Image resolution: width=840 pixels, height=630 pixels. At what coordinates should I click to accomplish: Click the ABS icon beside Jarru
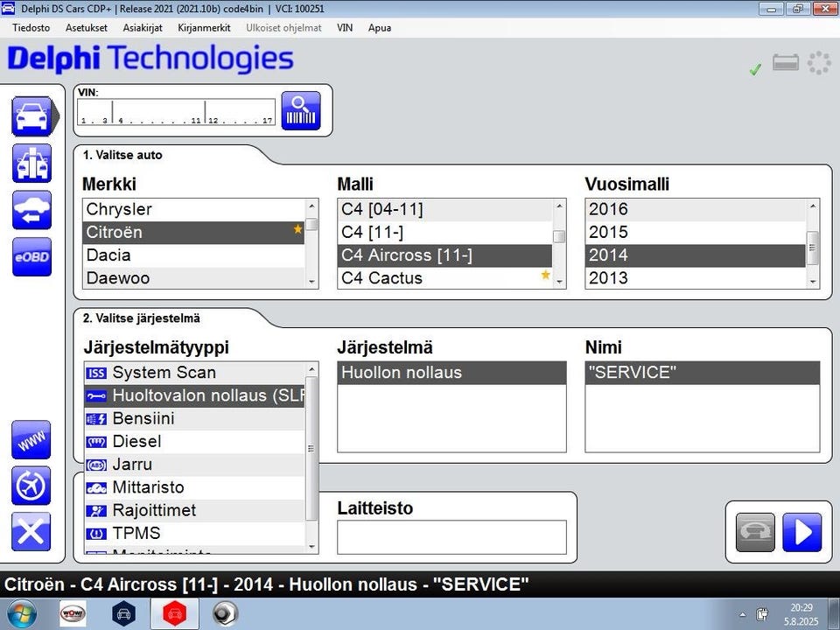pos(96,465)
